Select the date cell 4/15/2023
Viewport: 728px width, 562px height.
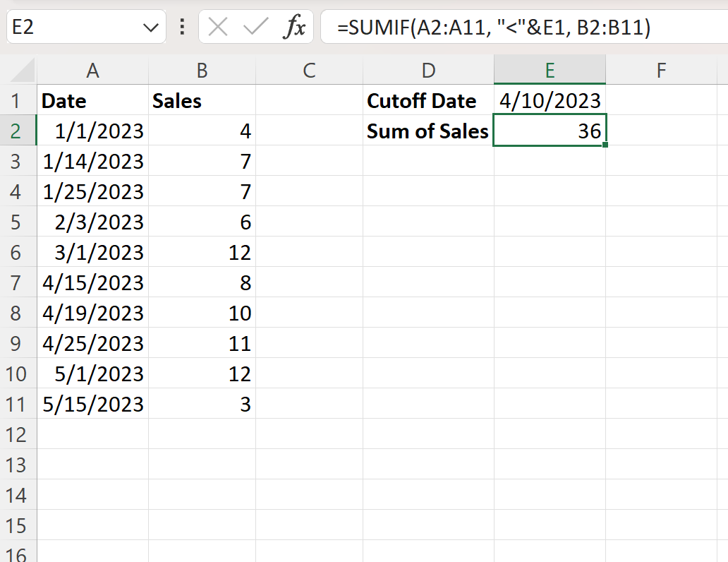point(93,282)
